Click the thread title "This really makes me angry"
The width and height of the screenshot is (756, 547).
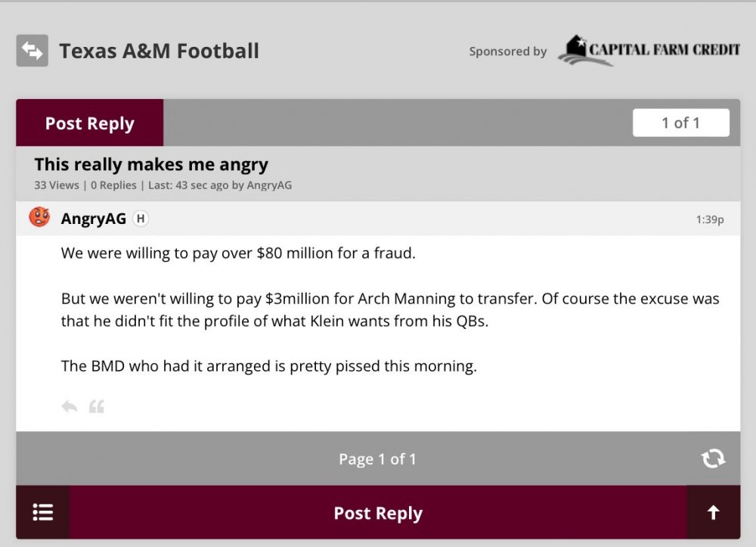151,164
